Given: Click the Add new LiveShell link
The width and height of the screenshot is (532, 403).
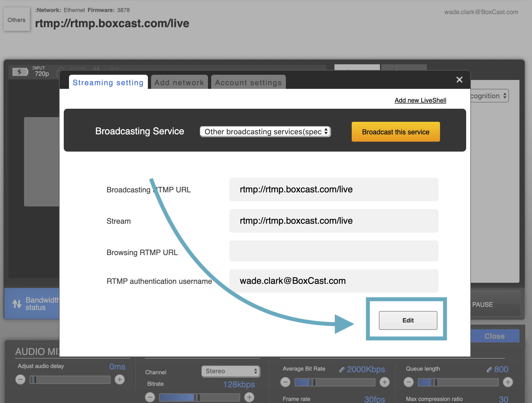Looking at the screenshot, I should 420,100.
